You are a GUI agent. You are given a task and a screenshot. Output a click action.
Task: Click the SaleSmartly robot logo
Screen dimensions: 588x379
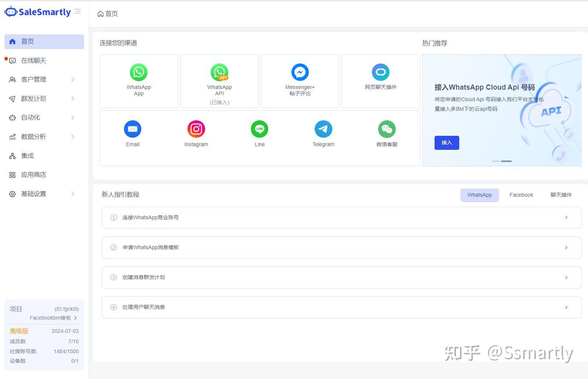11,12
